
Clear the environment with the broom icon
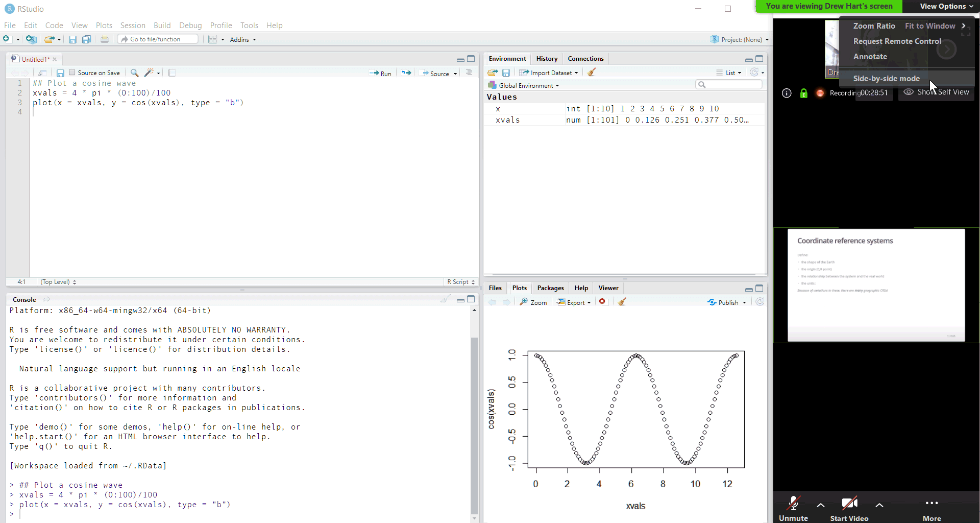coord(592,73)
